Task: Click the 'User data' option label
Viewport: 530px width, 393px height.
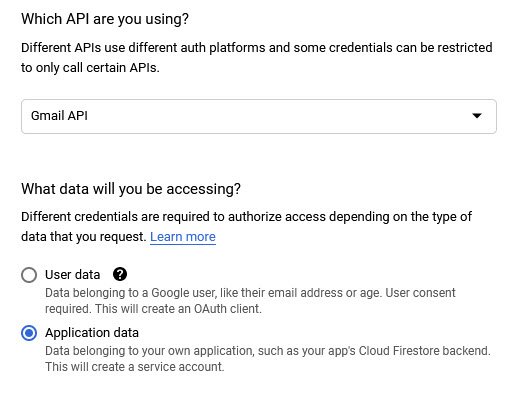Action: click(x=73, y=275)
